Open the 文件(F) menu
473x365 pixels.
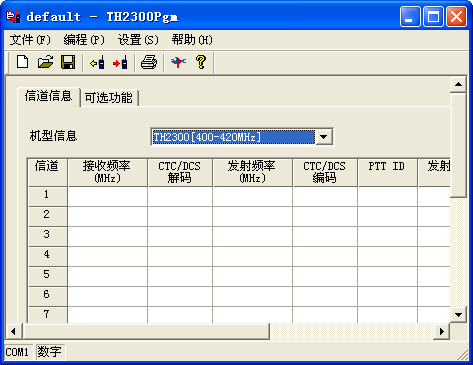point(30,40)
